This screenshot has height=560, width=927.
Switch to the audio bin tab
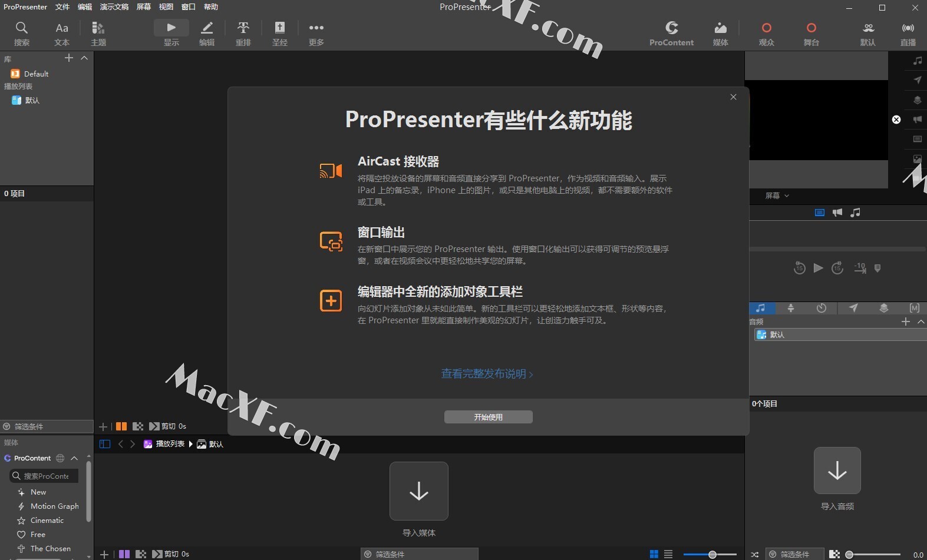tap(761, 308)
